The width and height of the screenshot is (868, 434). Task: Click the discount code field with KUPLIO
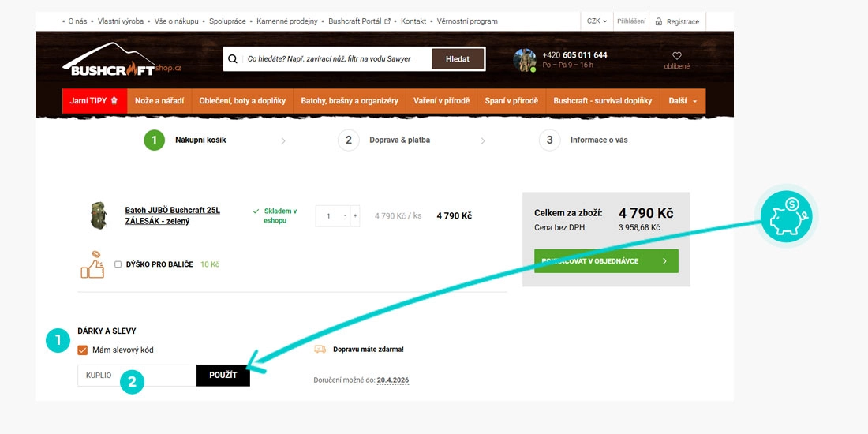[x=137, y=376]
